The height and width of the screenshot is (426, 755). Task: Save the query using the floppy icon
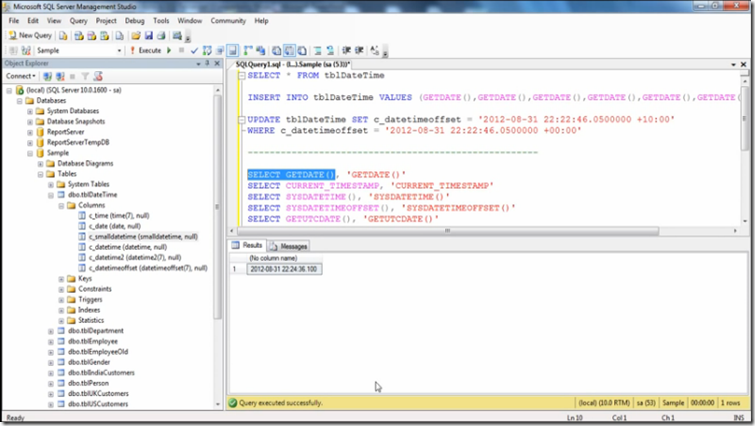click(149, 36)
